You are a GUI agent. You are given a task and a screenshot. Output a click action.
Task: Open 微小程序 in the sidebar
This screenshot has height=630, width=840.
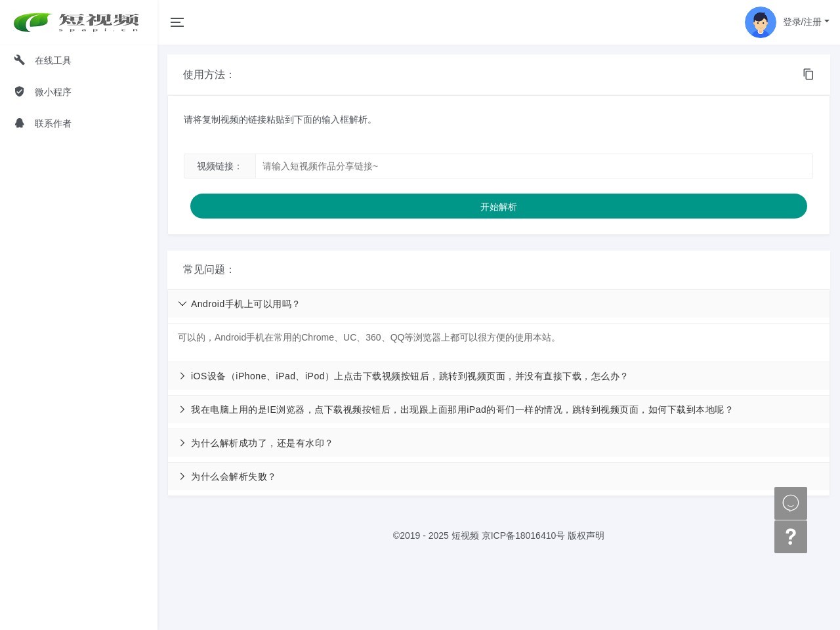(x=52, y=92)
